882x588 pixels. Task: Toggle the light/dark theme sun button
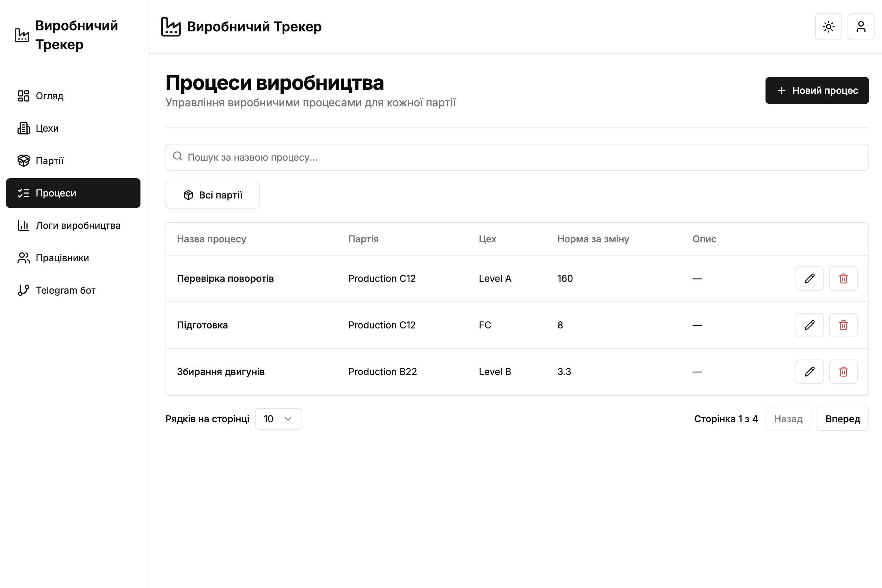828,27
